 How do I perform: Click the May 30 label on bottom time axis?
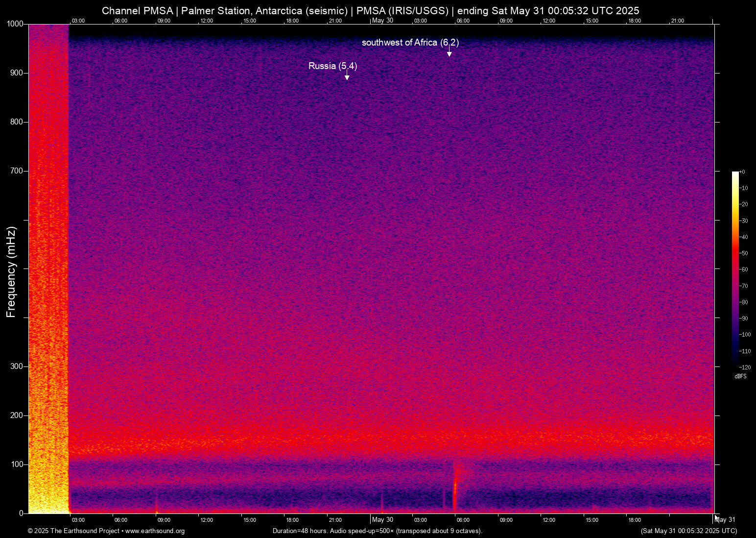(382, 520)
